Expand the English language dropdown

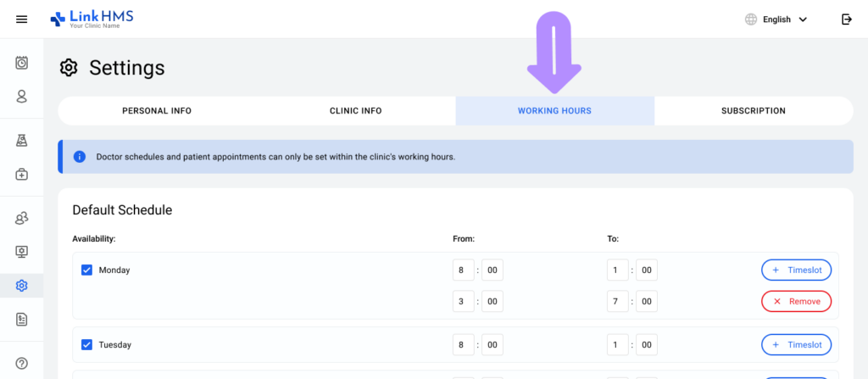(784, 20)
